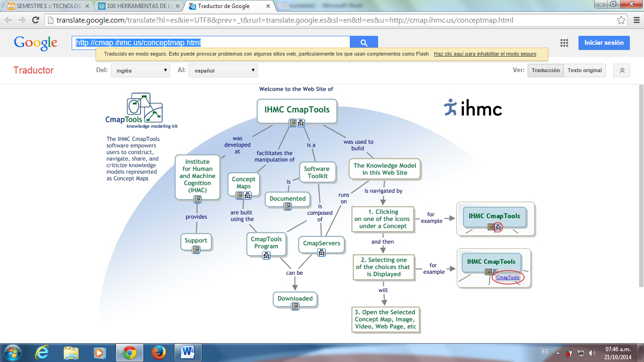644x362 pixels.
Task: Bookmark this page with the star icon
Action: click(621, 20)
